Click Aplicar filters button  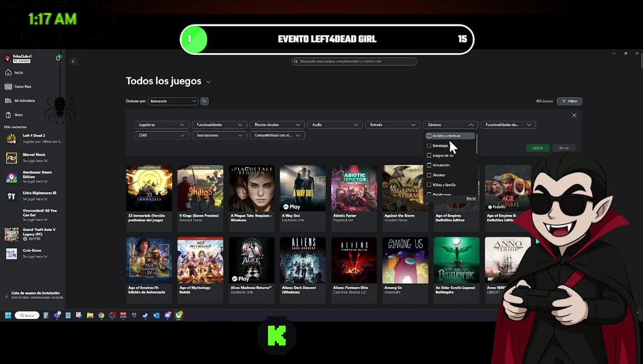click(538, 148)
